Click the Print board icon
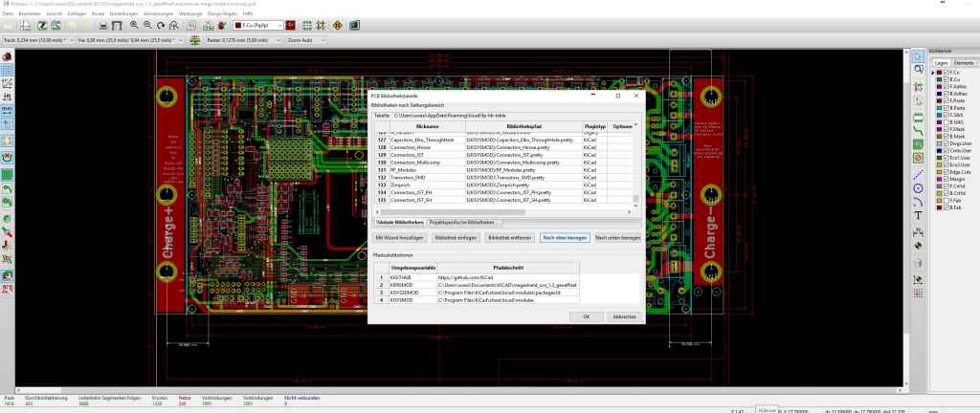This screenshot has height=413, width=980. coord(103,26)
